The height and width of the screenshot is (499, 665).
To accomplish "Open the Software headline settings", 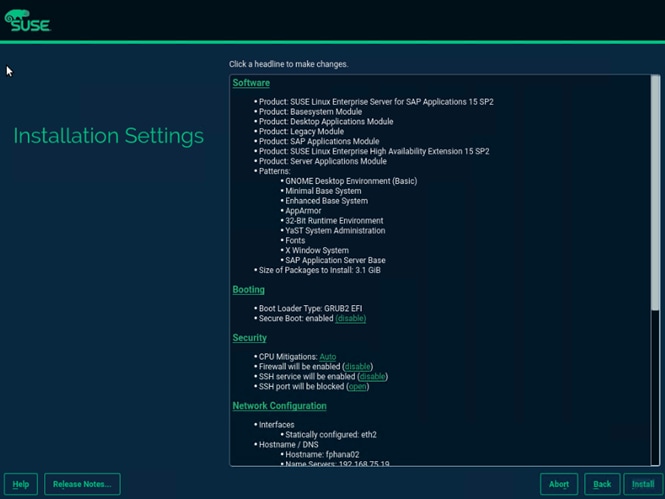I will coord(251,83).
